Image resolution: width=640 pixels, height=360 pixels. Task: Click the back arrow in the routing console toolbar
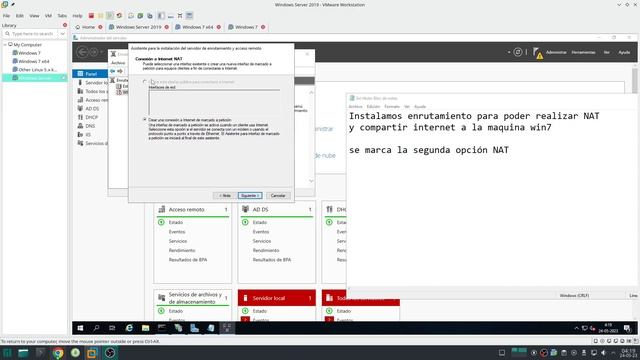(113, 71)
